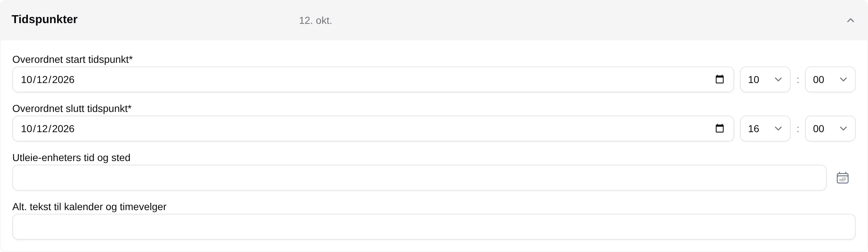Click chevron arrow in end minute select
Image resolution: width=868 pixels, height=252 pixels.
tap(843, 129)
